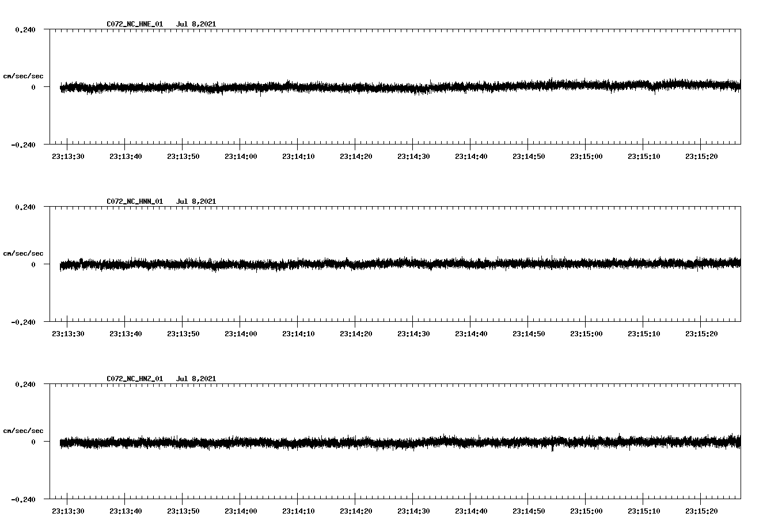Click the C072_NC_HNZ_01 channel label

coord(134,378)
